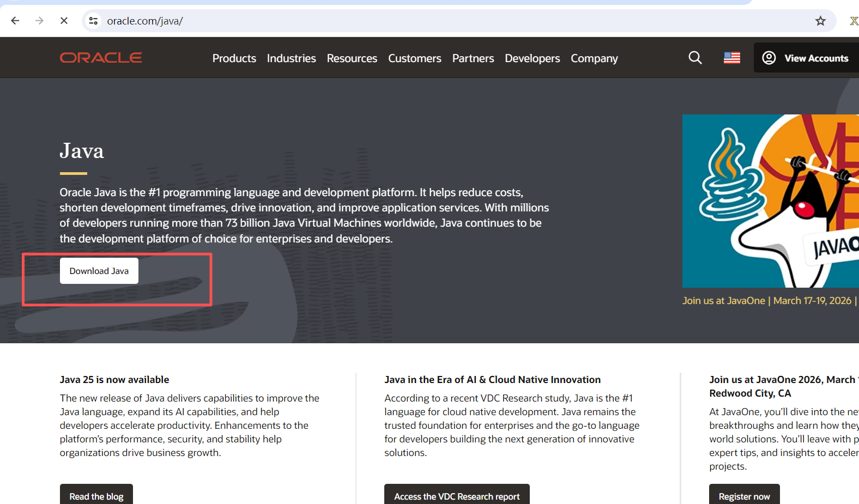Screen dimensions: 859x504
Task: Click the extension icon right of address bar
Action: [x=854, y=21]
